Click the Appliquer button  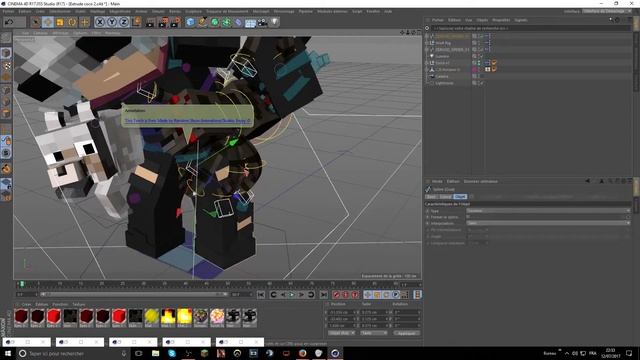(x=407, y=333)
